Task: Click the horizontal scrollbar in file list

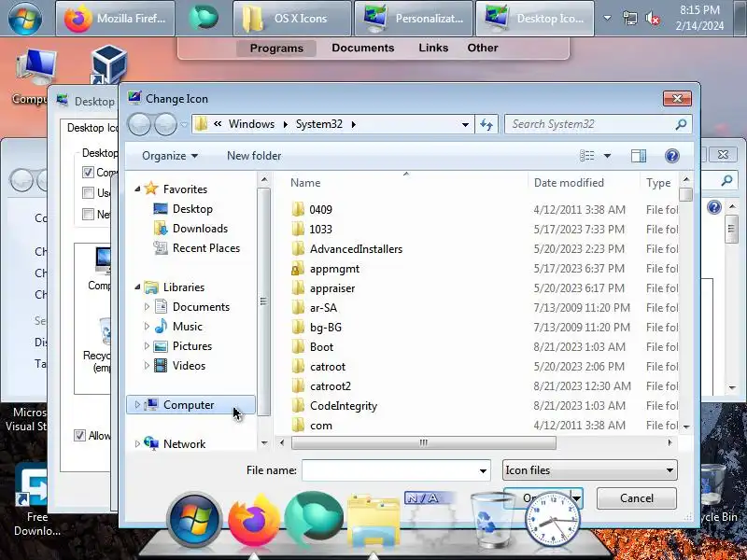Action: pos(424,442)
